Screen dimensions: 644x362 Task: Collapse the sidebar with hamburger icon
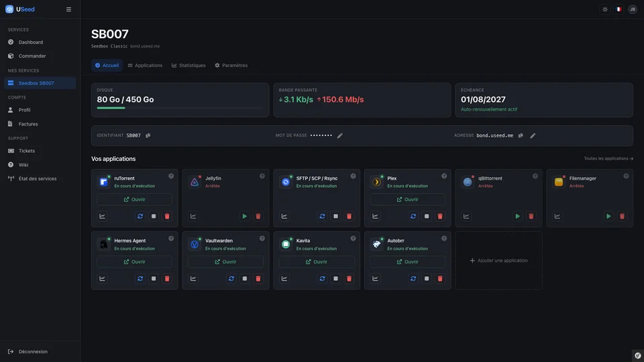(x=68, y=9)
